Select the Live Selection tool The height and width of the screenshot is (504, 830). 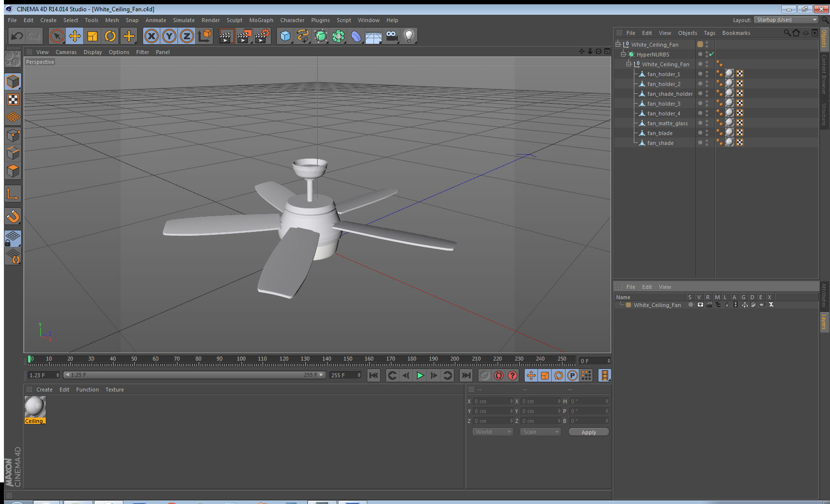(57, 36)
